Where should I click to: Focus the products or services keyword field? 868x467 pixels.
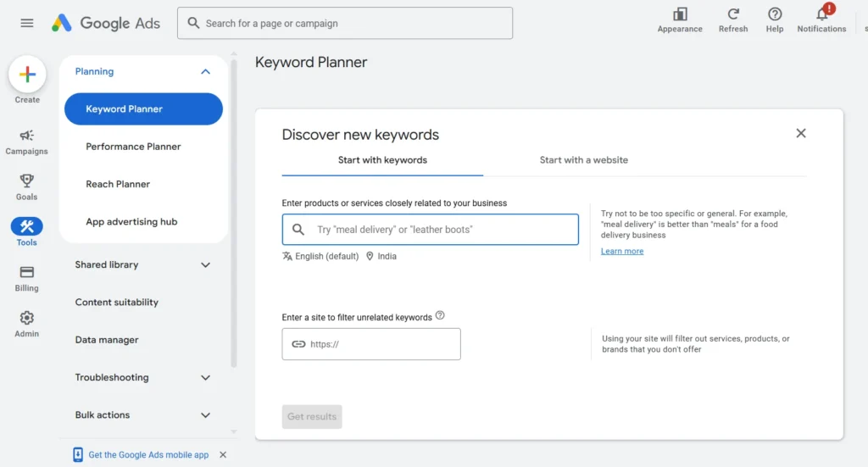pyautogui.click(x=430, y=230)
